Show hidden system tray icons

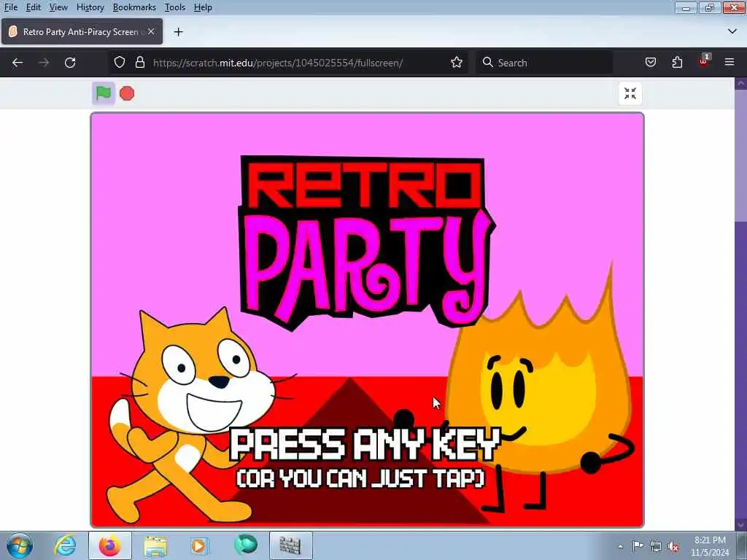(620, 546)
